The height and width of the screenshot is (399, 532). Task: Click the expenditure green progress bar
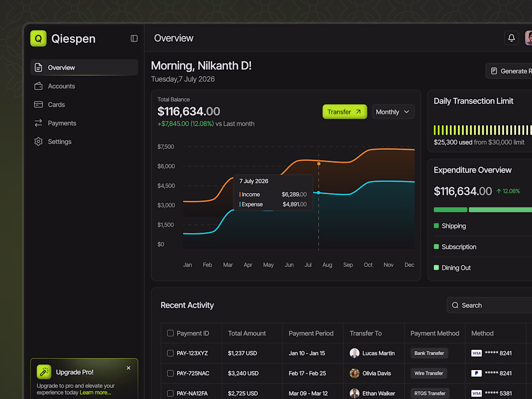[x=483, y=210]
